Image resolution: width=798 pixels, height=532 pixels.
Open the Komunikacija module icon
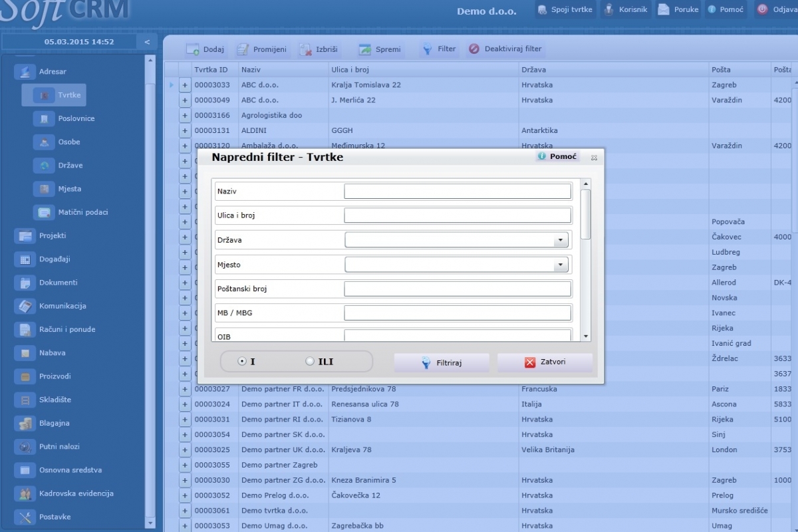point(25,306)
